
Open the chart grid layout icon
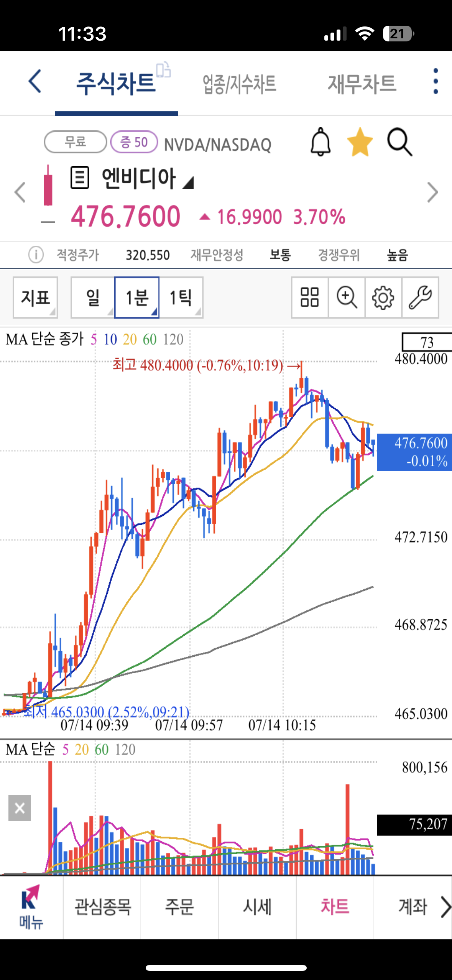309,298
